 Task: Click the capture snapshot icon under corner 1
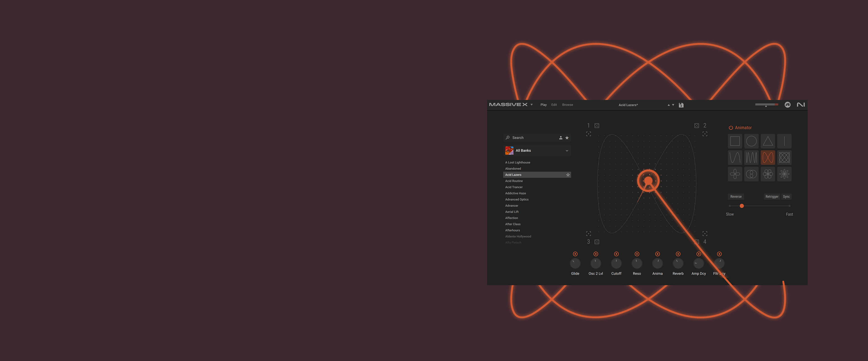(x=588, y=134)
